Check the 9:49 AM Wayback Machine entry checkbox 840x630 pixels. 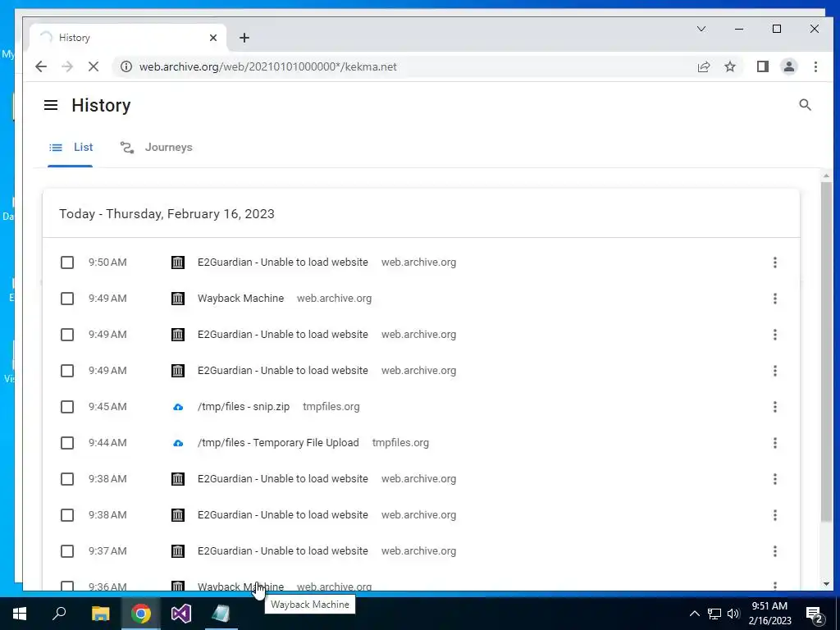pyautogui.click(x=67, y=299)
